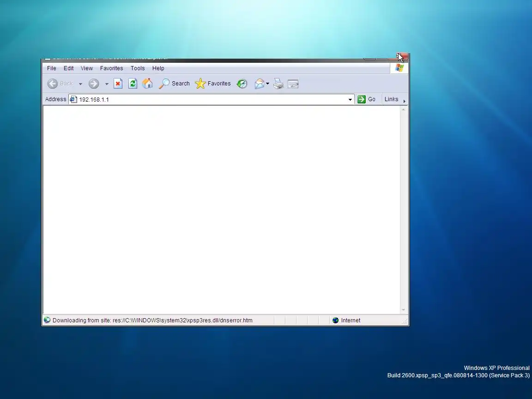
Task: Click the scrollbar down arrow
Action: pos(404,309)
